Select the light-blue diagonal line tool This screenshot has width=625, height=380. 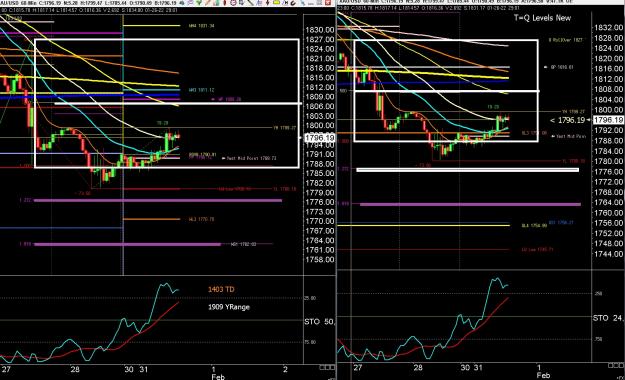tap(303, 2)
